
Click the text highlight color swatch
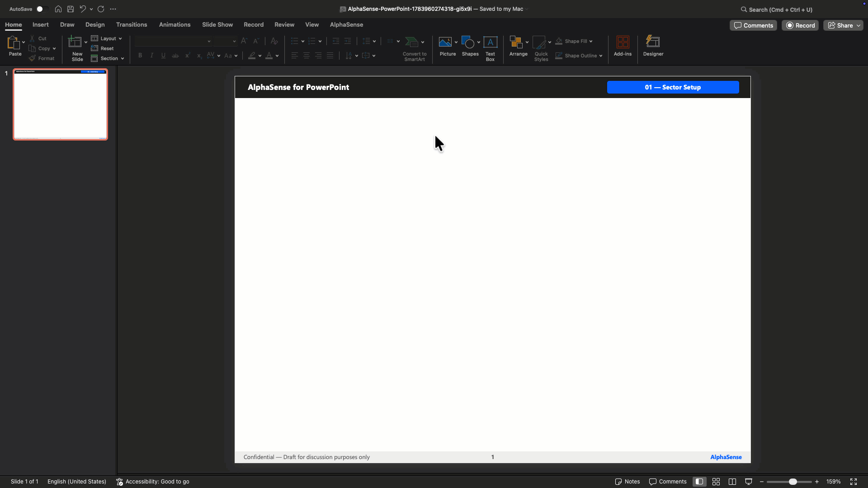[x=252, y=56]
